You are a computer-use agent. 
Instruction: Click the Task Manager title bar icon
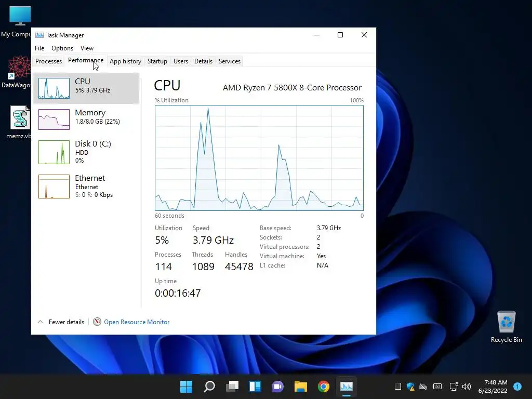[x=39, y=35]
